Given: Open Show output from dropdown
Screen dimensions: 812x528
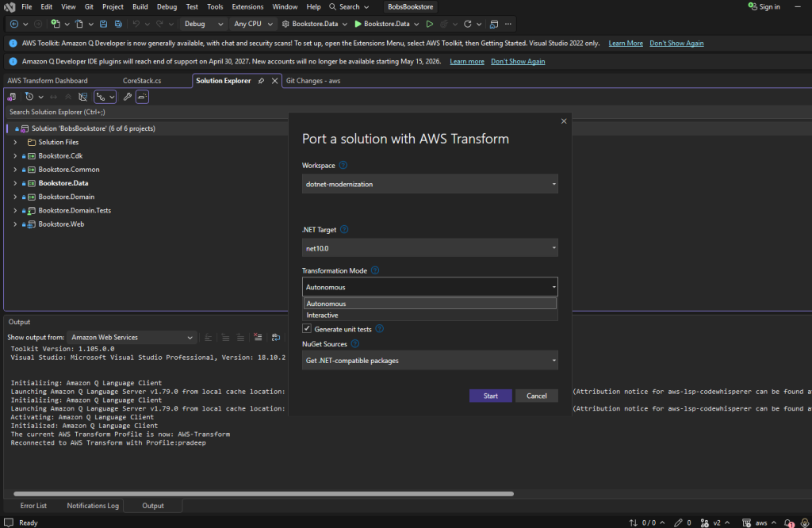Looking at the screenshot, I should pyautogui.click(x=132, y=338).
